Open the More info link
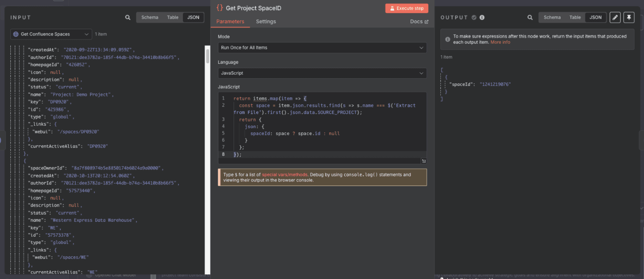The width and height of the screenshot is (644, 279). (x=500, y=42)
